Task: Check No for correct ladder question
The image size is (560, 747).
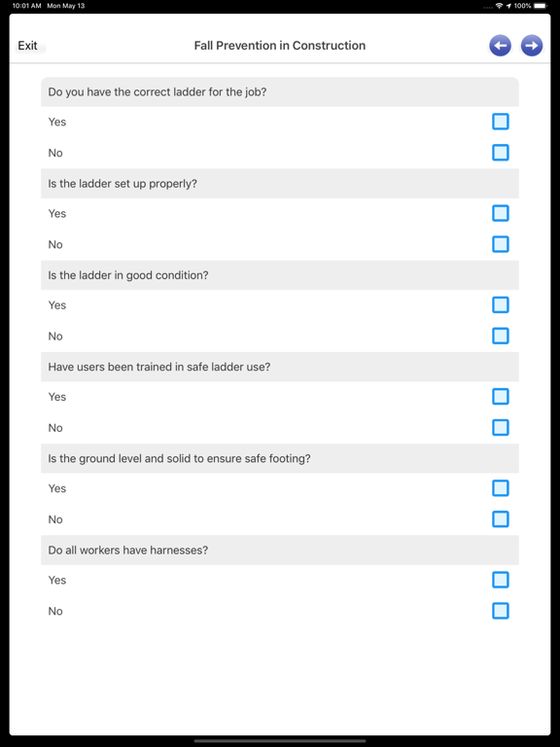Action: pos(501,153)
